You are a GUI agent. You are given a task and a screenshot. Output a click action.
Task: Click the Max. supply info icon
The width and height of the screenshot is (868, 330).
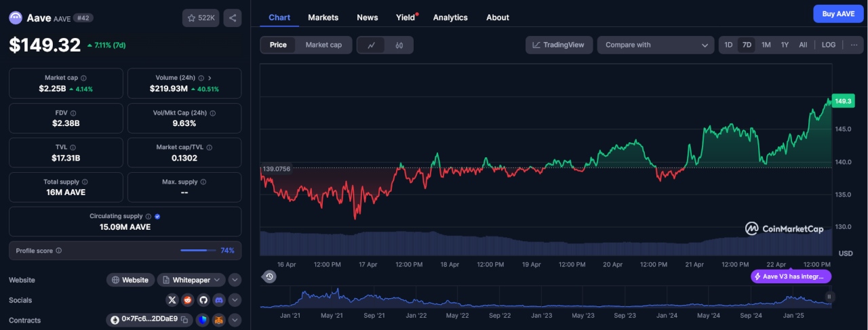[203, 182]
